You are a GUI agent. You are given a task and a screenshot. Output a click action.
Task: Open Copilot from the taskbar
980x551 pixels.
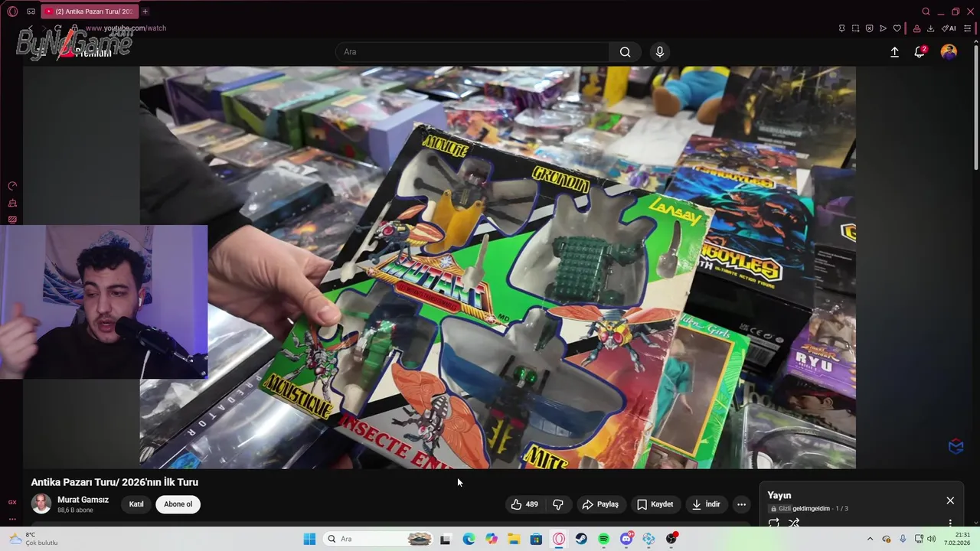(x=492, y=539)
